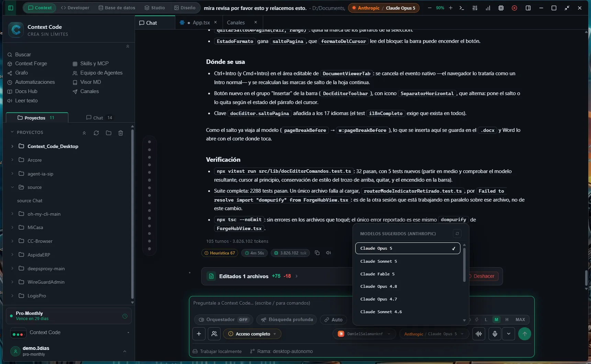
Task: Read response aloud with speaker icon
Action: pyautogui.click(x=328, y=253)
